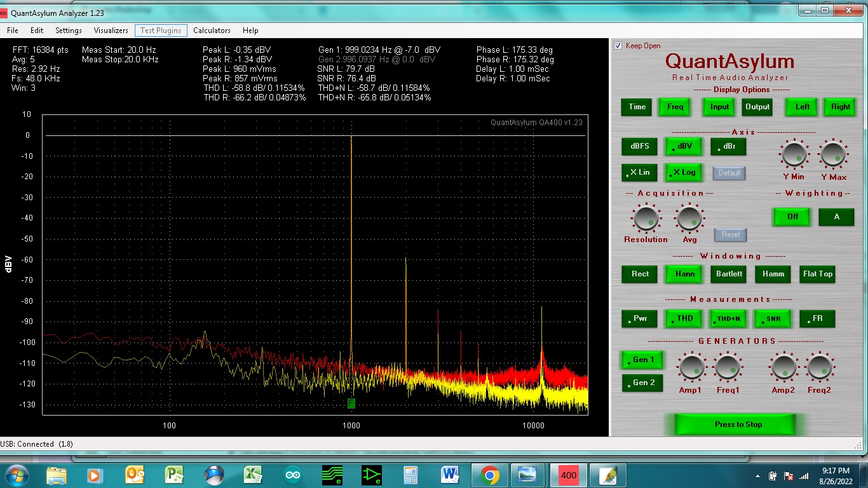Open Microsoft Project taskbar icon

pyautogui.click(x=173, y=475)
